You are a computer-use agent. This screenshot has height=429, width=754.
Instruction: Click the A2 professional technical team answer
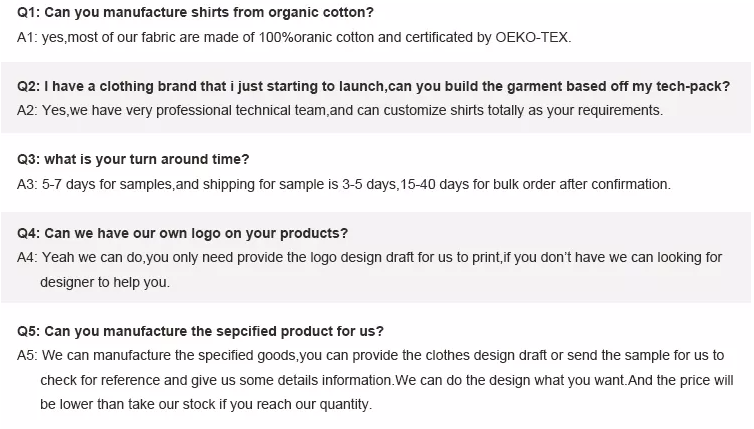(x=340, y=111)
